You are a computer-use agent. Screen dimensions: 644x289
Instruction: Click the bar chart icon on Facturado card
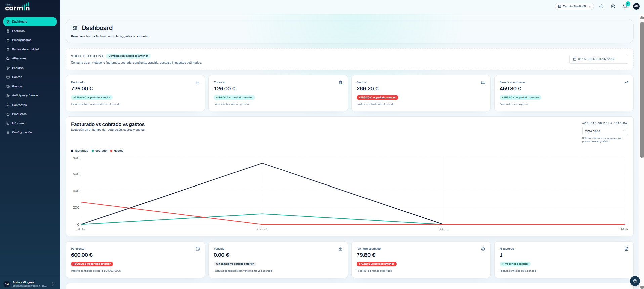(198, 82)
